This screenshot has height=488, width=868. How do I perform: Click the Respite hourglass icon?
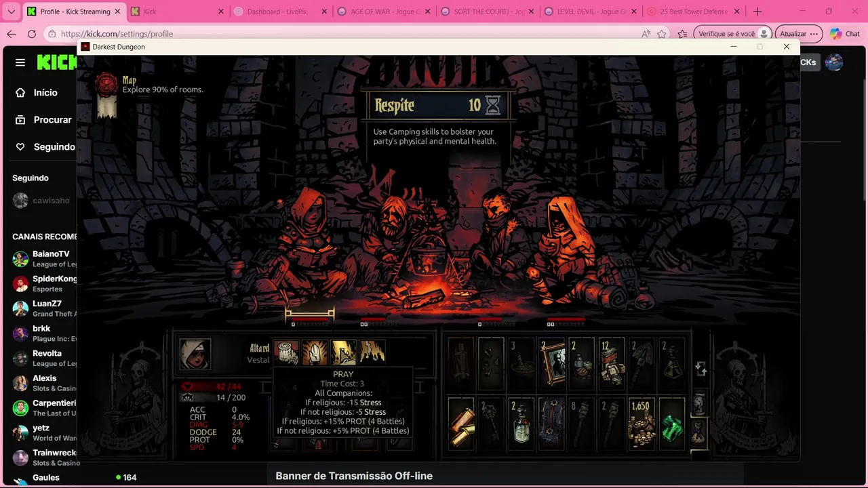(x=493, y=105)
